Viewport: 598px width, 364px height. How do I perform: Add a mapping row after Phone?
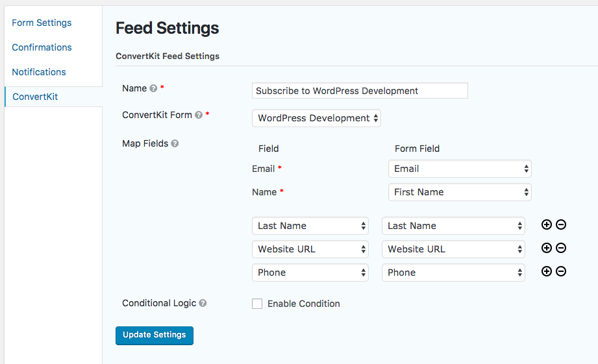(547, 271)
